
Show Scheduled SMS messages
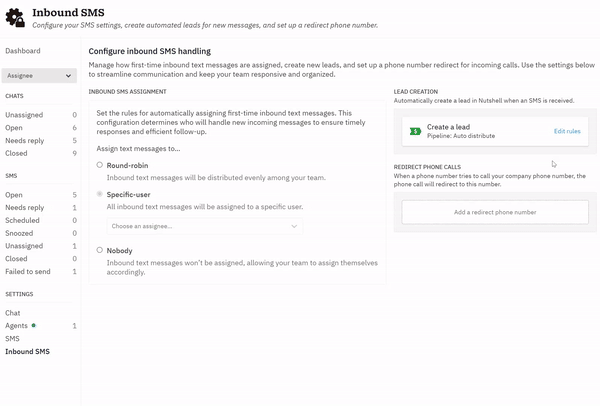pyautogui.click(x=23, y=220)
